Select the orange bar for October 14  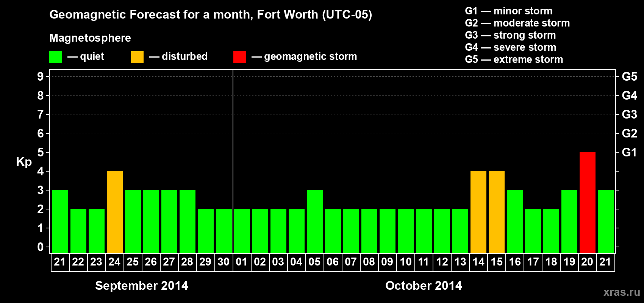(x=478, y=212)
